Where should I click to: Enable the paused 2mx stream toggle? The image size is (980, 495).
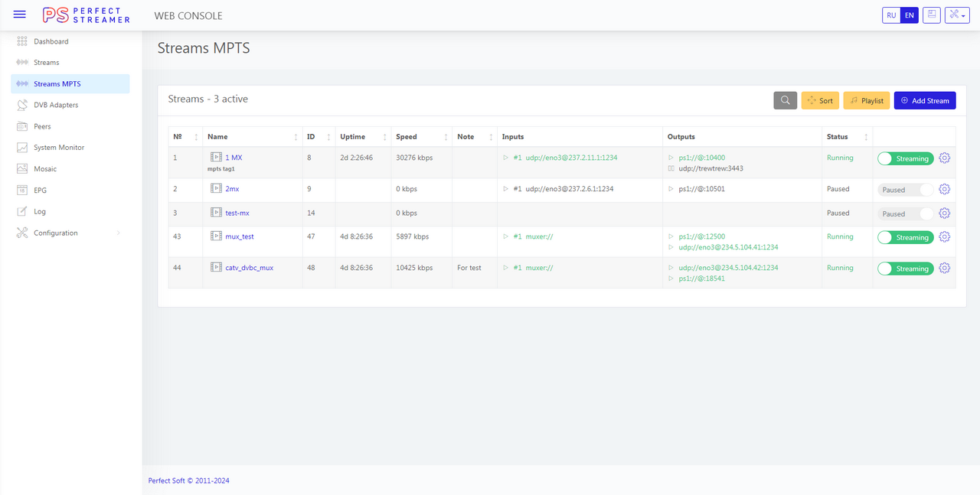click(905, 190)
